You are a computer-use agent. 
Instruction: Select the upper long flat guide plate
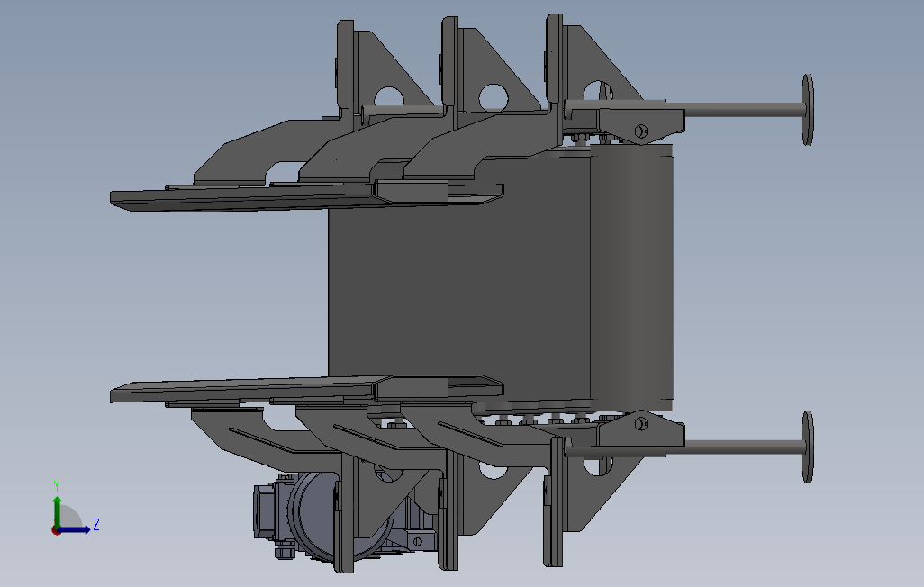point(306,197)
